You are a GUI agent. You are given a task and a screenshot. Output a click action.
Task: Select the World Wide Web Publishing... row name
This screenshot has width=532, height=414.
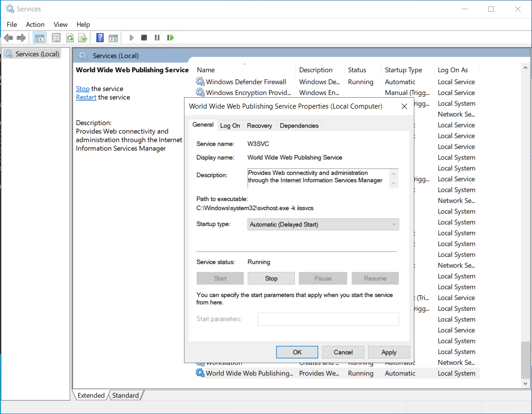[249, 373]
